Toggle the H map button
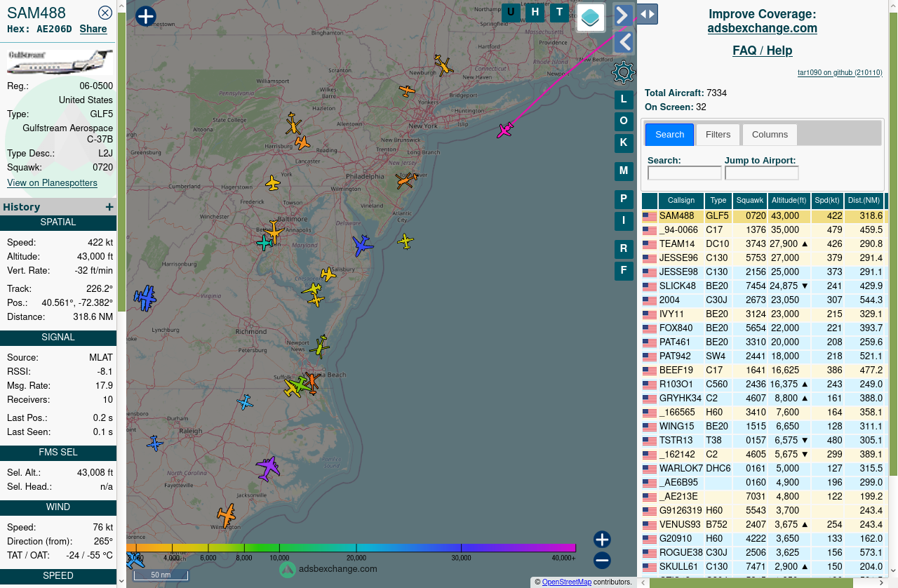Image resolution: width=898 pixels, height=588 pixels. (x=535, y=12)
